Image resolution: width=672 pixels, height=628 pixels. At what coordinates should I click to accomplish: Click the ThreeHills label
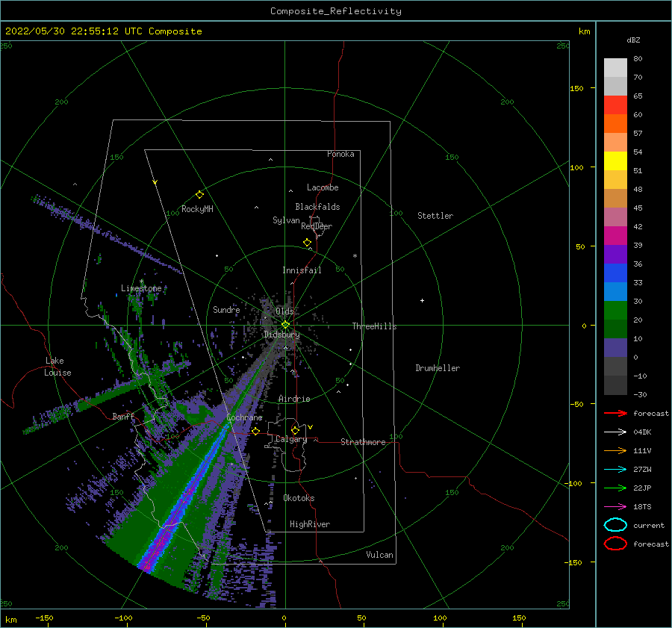tap(375, 326)
